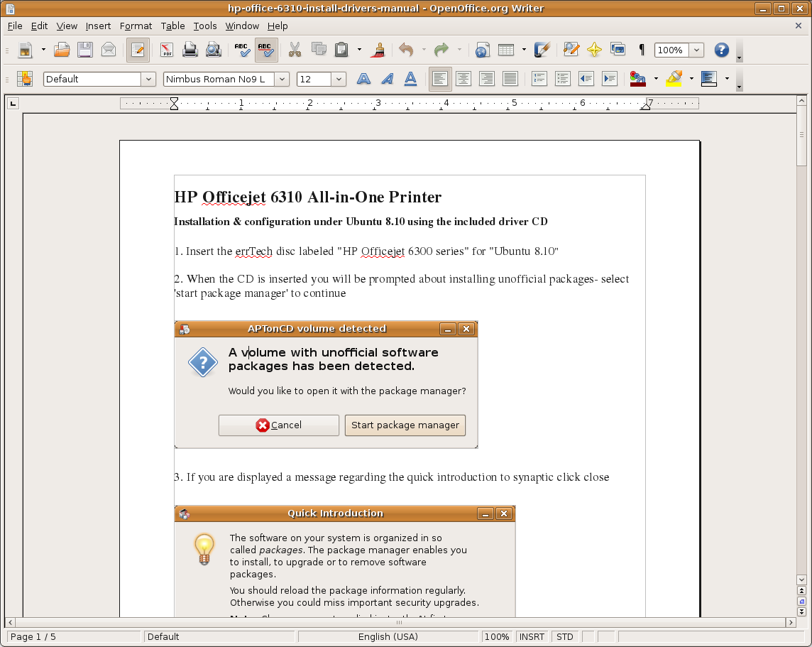Image resolution: width=812 pixels, height=647 pixels.
Task: Expand the New document dropdown arrow
Action: [x=43, y=50]
